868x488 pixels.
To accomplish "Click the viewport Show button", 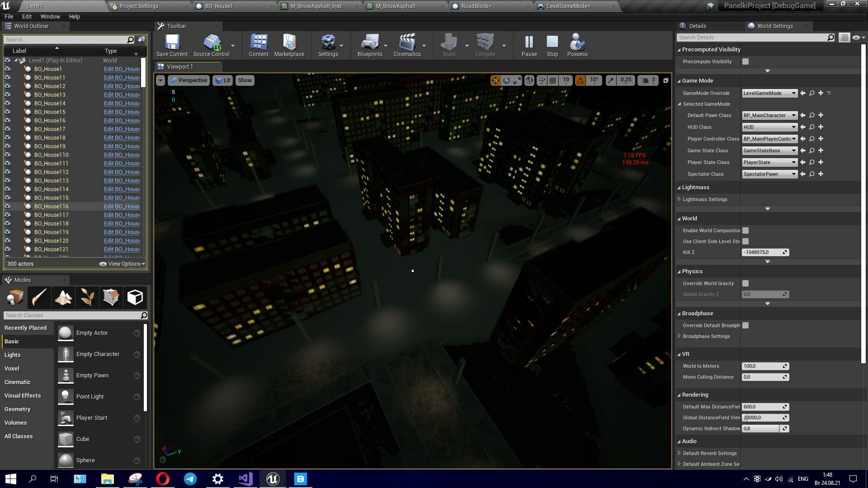I will pos(245,80).
